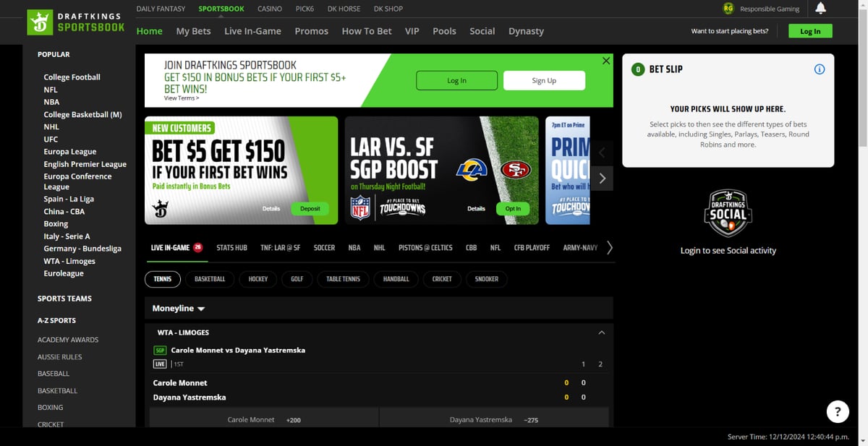The width and height of the screenshot is (868, 446).
Task: Open Aussie Rules in A-Z Sports
Action: pos(60,357)
